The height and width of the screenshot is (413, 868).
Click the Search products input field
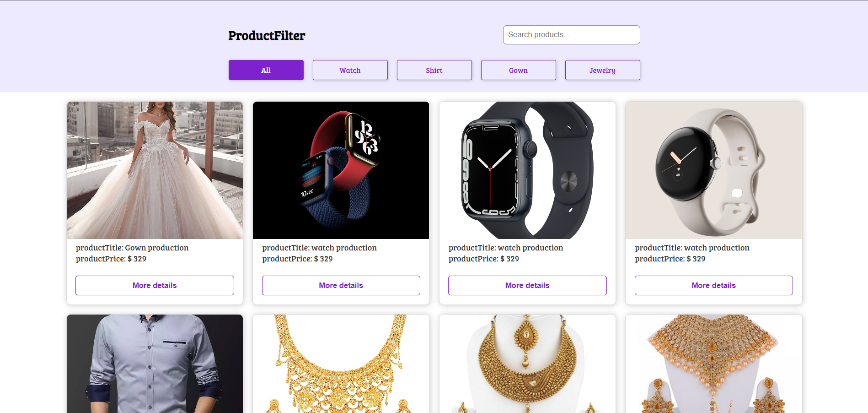[571, 35]
